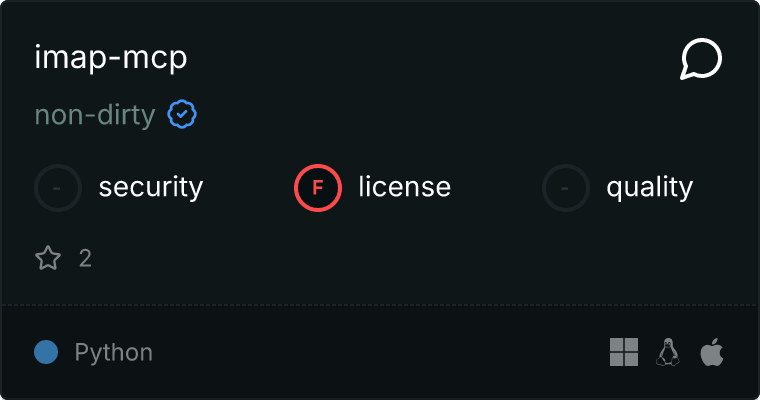760x400 pixels.
Task: Click the Apple macOS icon
Action: (711, 352)
